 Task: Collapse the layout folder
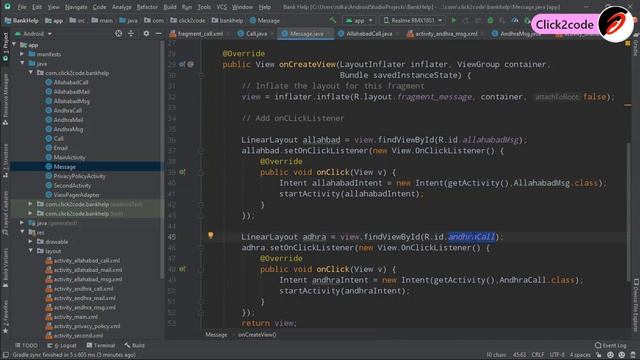point(31,251)
